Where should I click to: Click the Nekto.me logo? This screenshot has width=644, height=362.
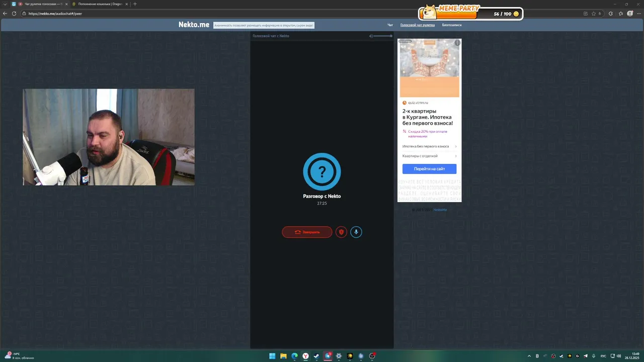(x=194, y=25)
